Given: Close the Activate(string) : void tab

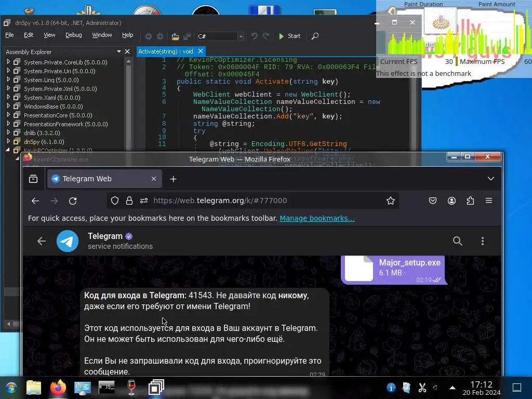Looking at the screenshot, I should (x=201, y=51).
